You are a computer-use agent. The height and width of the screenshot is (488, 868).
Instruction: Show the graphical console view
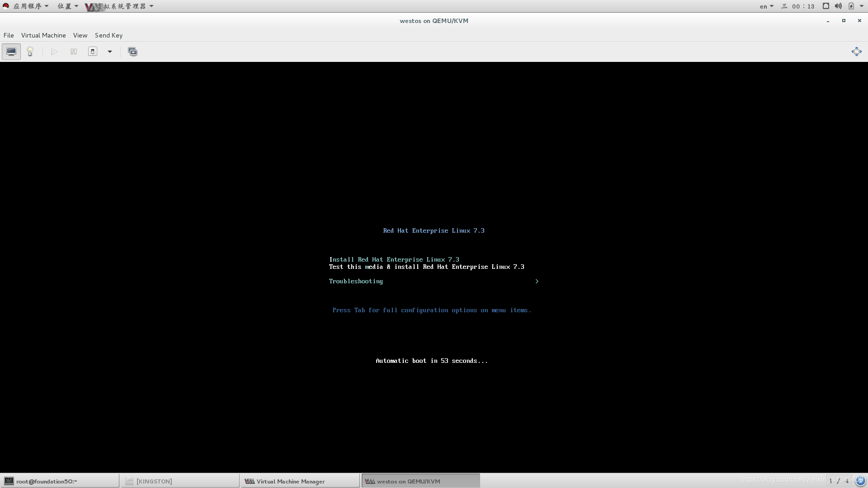pos(11,52)
